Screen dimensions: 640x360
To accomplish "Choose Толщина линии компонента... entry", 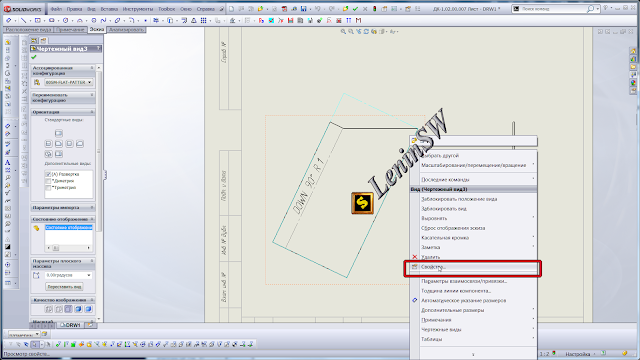I will (456, 291).
